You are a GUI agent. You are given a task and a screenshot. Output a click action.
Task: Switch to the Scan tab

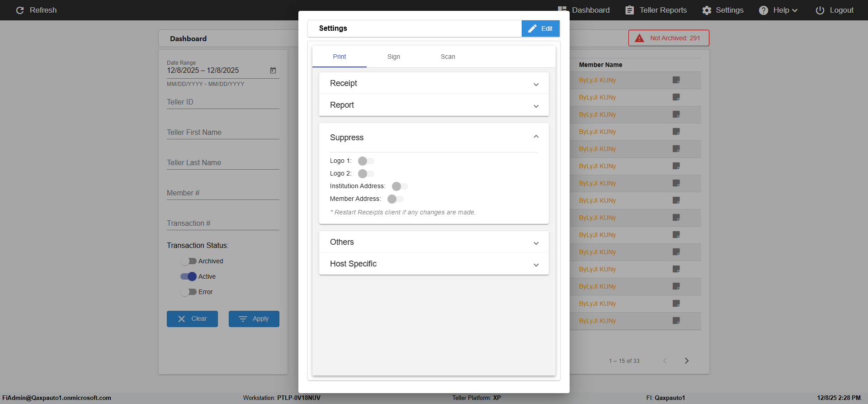(448, 57)
